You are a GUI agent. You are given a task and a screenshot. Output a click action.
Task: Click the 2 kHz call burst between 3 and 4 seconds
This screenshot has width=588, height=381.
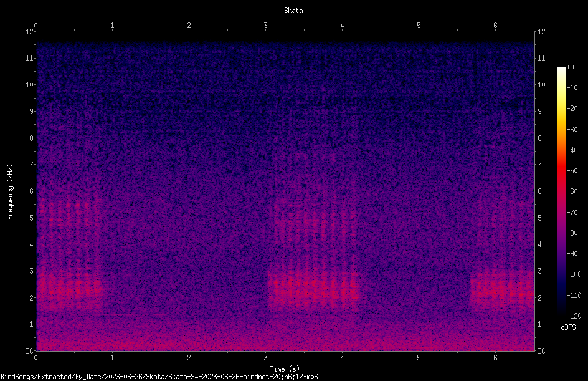click(313, 290)
